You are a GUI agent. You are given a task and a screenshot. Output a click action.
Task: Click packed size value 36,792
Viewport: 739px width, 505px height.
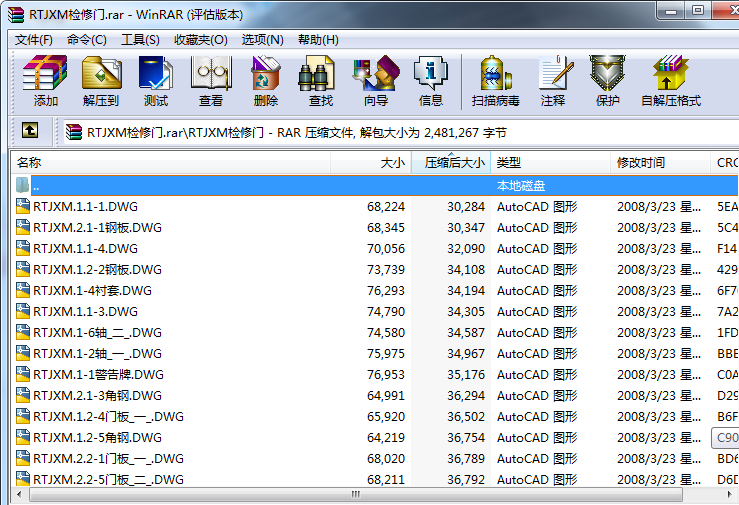click(466, 480)
